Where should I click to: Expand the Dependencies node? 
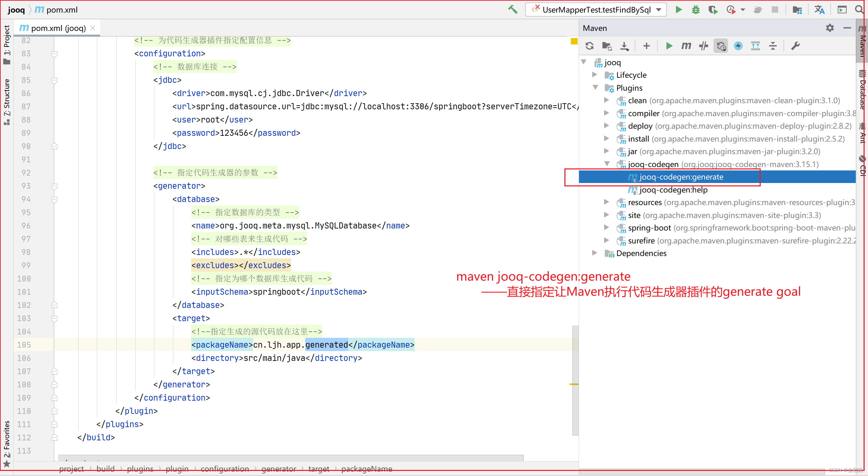click(x=594, y=253)
